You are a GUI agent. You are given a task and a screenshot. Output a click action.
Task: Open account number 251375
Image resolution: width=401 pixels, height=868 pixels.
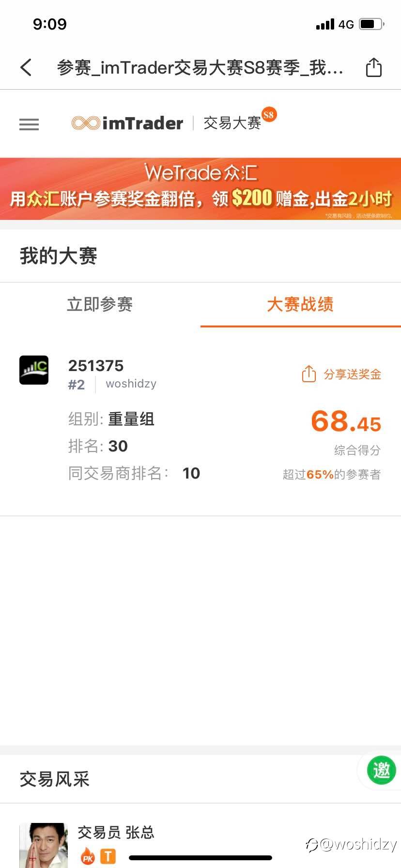96,366
